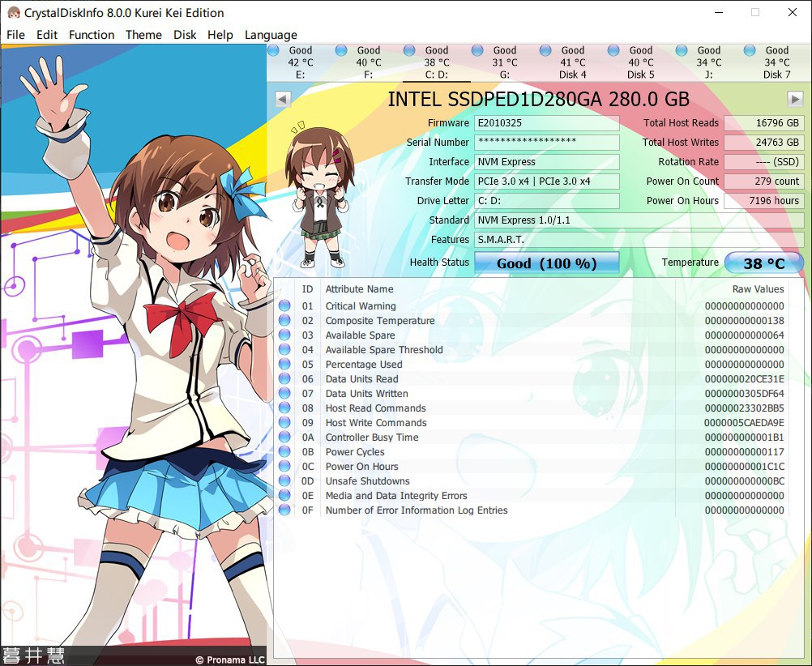
Task: Click the Good (100 %) health status button
Action: tap(547, 263)
